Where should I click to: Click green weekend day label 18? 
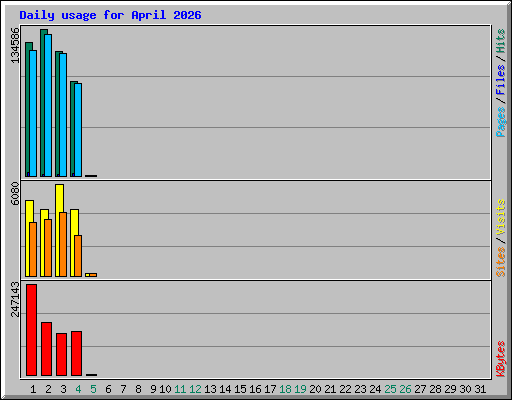click(285, 389)
